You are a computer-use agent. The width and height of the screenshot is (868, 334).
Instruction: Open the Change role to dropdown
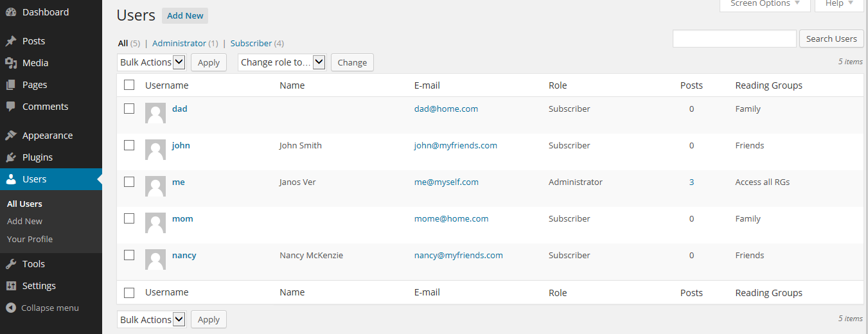[282, 62]
